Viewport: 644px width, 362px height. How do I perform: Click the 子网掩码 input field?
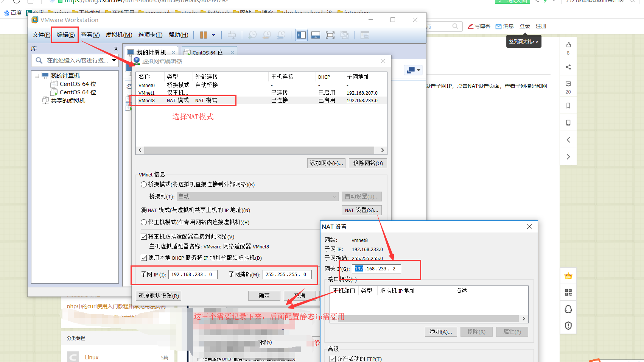point(287,275)
